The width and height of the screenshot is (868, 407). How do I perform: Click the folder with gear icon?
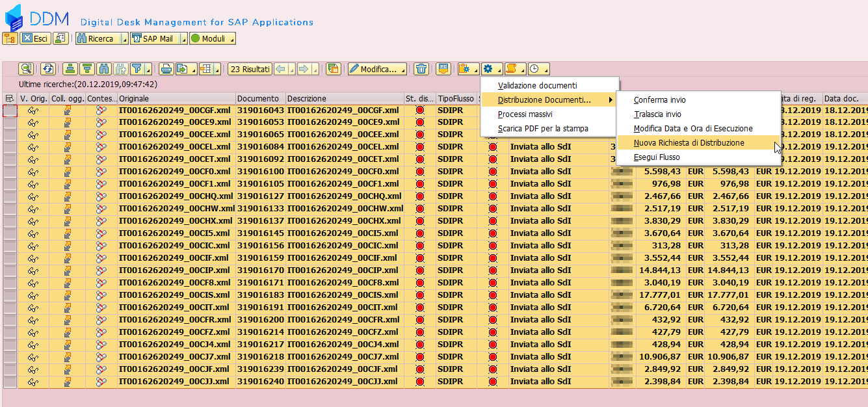click(x=465, y=69)
